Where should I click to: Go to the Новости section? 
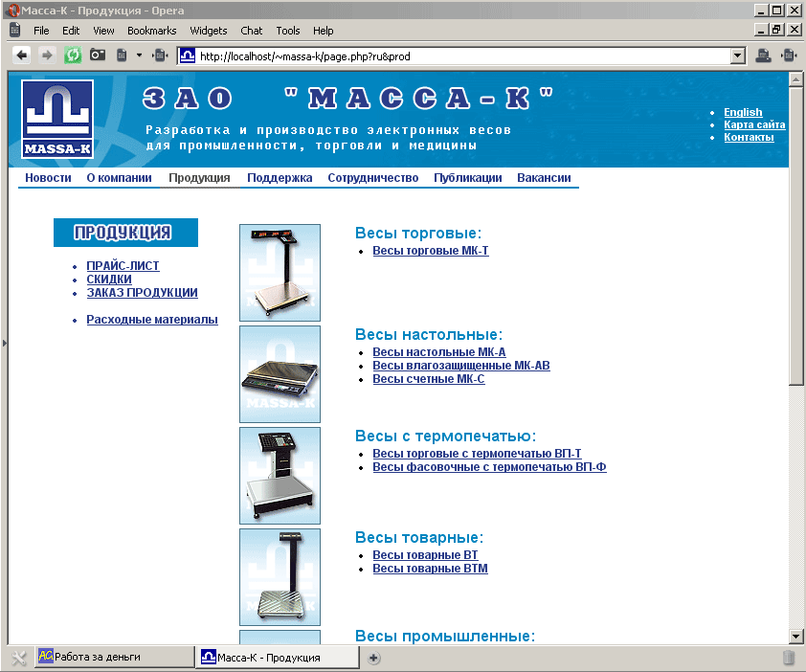(x=48, y=178)
